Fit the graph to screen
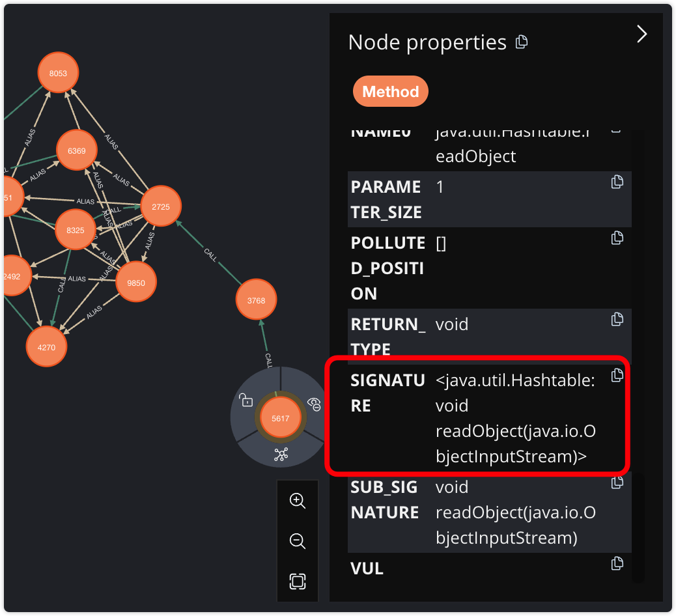This screenshot has height=616, width=676. (x=298, y=581)
